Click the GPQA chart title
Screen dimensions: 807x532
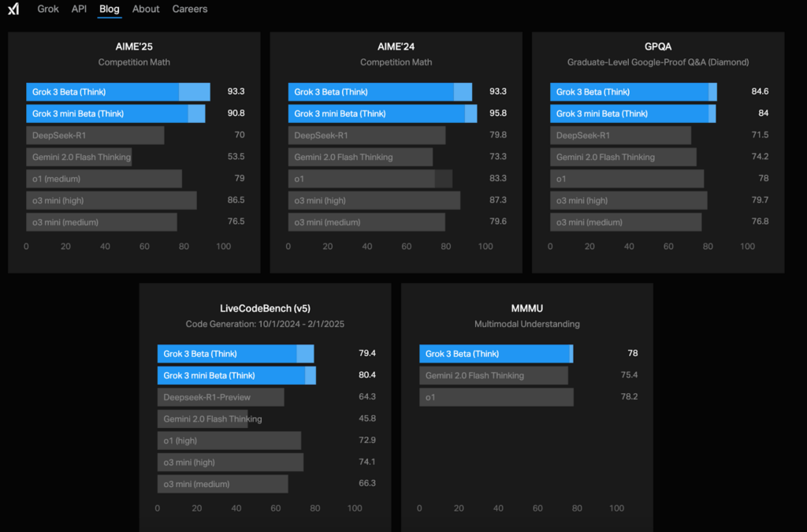(658, 47)
